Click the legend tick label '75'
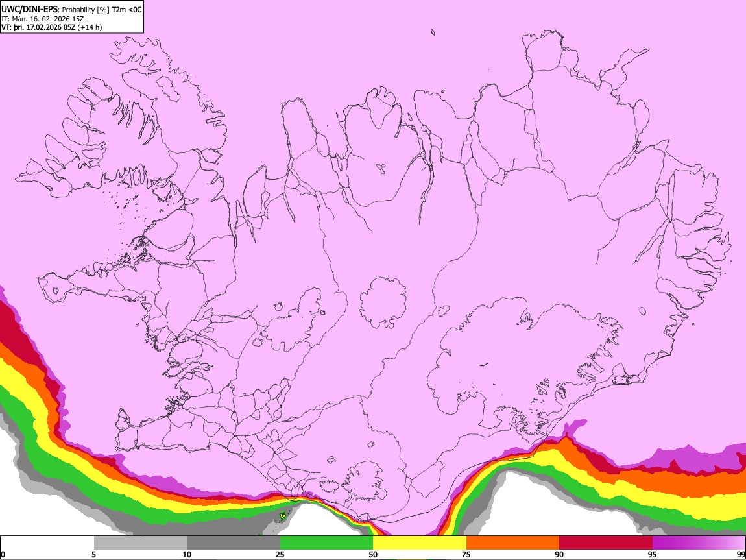The image size is (746, 560). [x=466, y=554]
